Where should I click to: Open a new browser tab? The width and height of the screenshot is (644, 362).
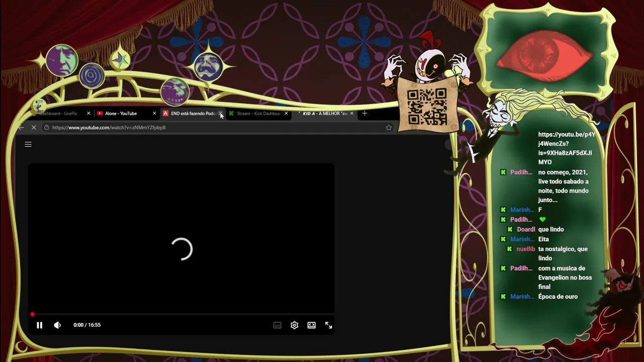(x=365, y=114)
